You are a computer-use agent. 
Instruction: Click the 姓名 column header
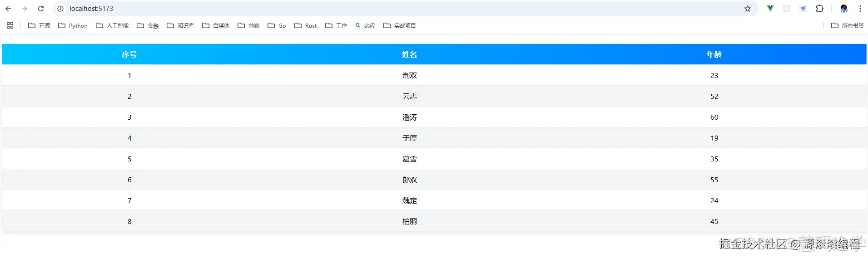tap(409, 54)
